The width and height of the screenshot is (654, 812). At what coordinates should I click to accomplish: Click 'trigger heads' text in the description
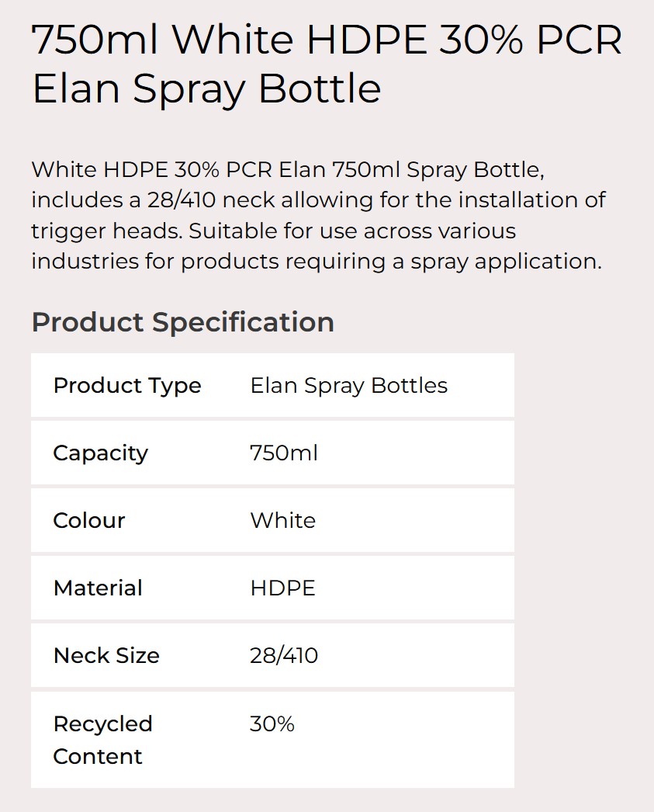click(106, 231)
